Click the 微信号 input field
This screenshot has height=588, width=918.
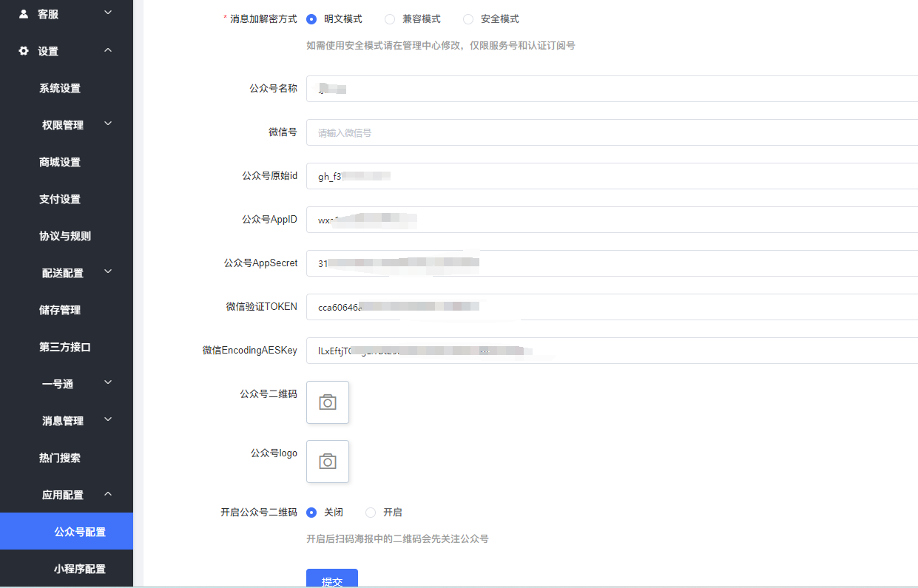[x=612, y=132]
